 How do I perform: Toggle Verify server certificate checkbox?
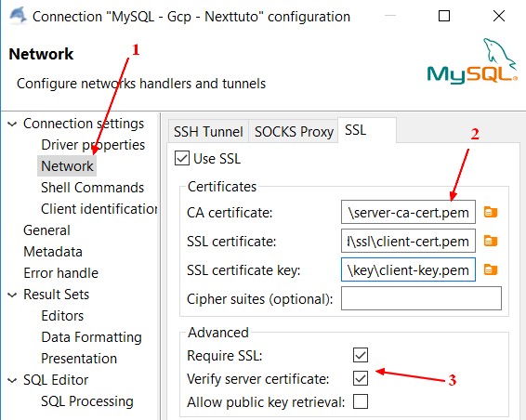pyautogui.click(x=361, y=378)
